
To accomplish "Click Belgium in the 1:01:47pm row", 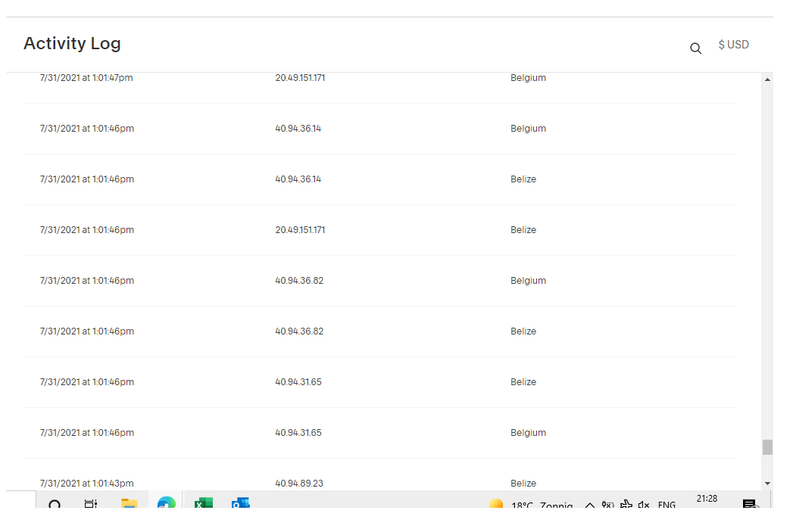I will click(528, 78).
